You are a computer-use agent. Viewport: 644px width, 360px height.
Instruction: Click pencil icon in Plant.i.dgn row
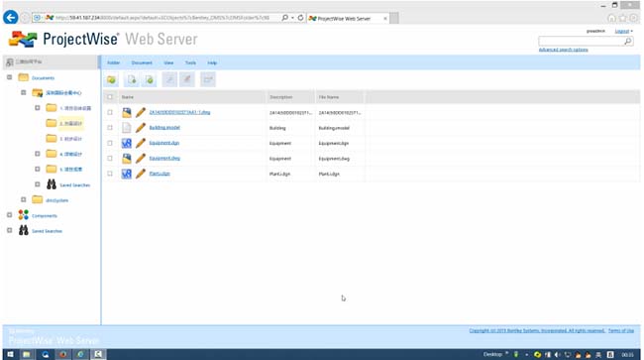point(141,174)
